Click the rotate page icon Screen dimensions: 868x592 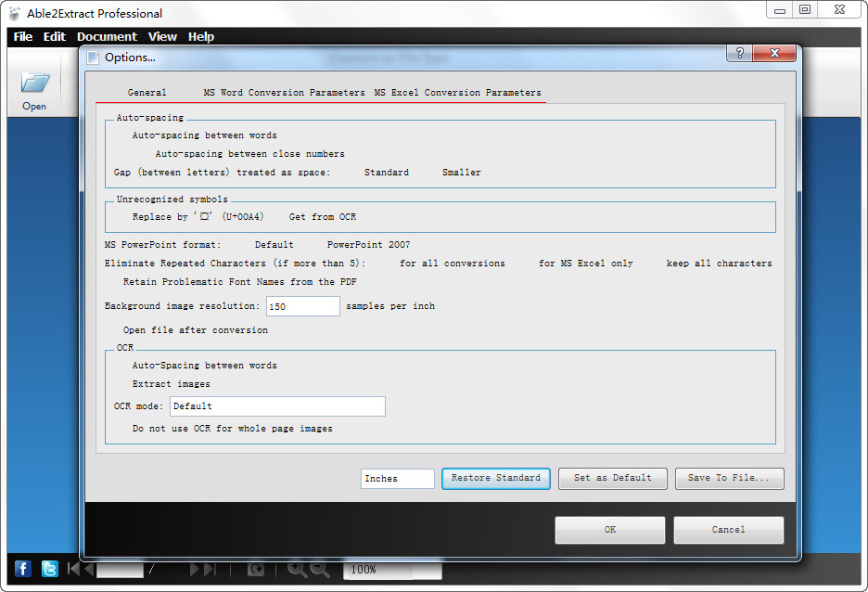click(256, 569)
